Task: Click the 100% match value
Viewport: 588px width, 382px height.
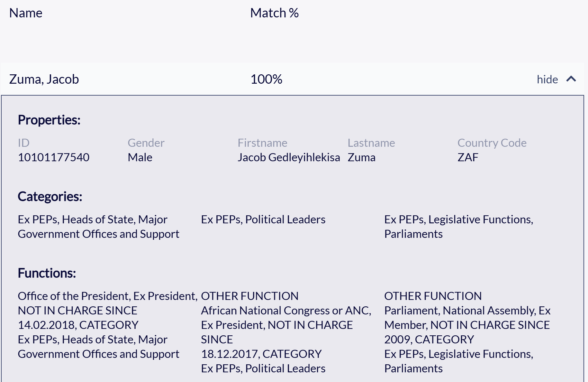Action: [266, 79]
